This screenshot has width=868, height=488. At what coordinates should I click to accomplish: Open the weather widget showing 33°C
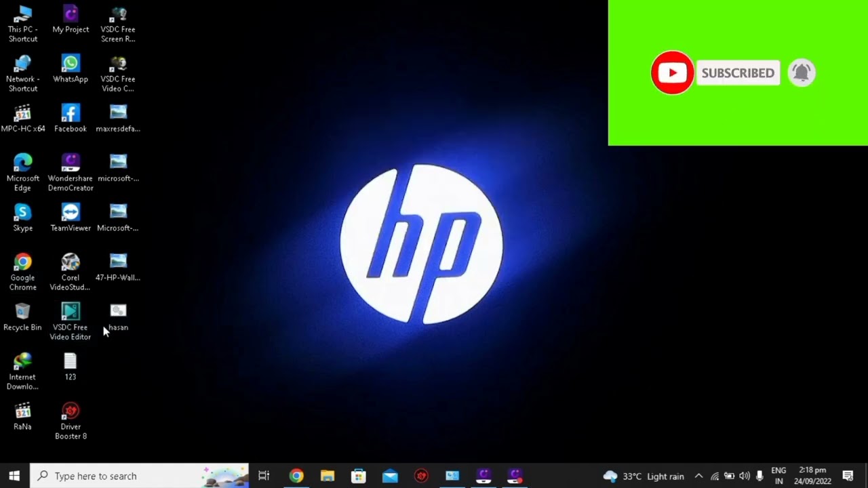point(644,476)
